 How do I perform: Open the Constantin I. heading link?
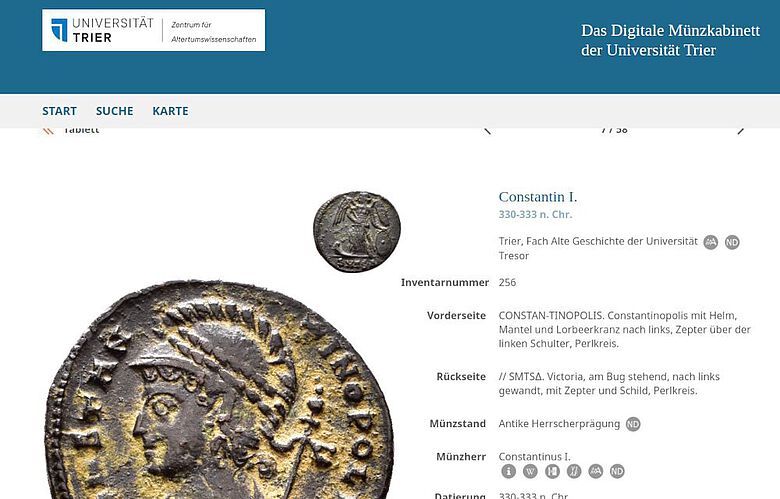tap(538, 197)
